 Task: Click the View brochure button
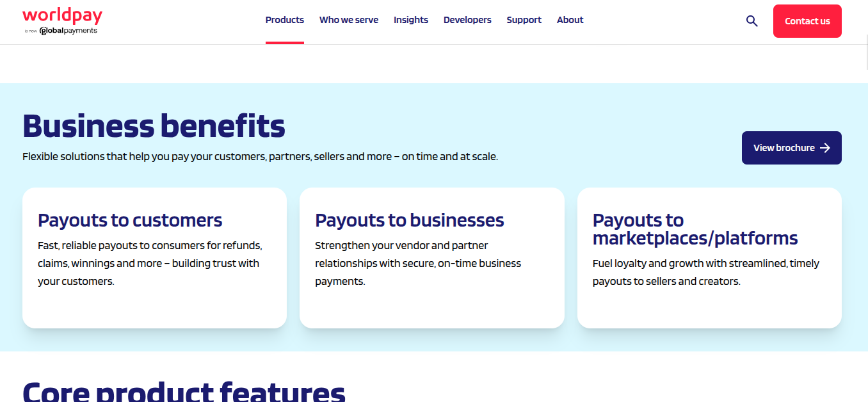[792, 148]
